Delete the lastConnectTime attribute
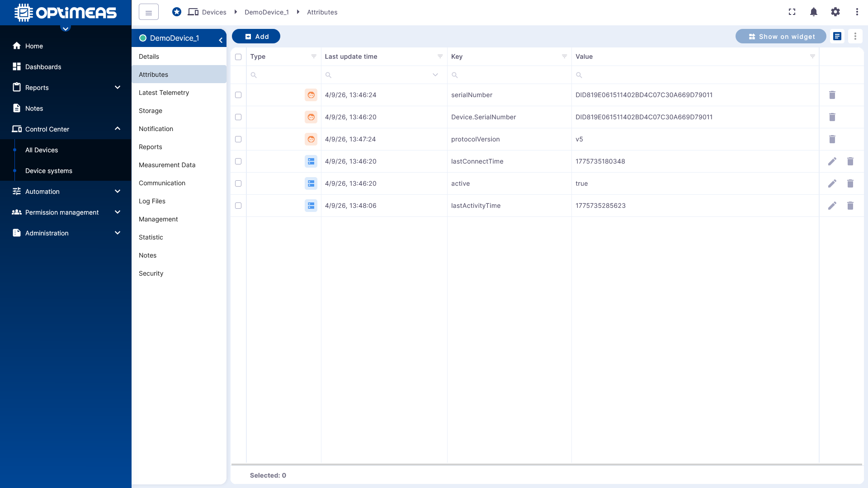The image size is (868, 488). (850, 161)
